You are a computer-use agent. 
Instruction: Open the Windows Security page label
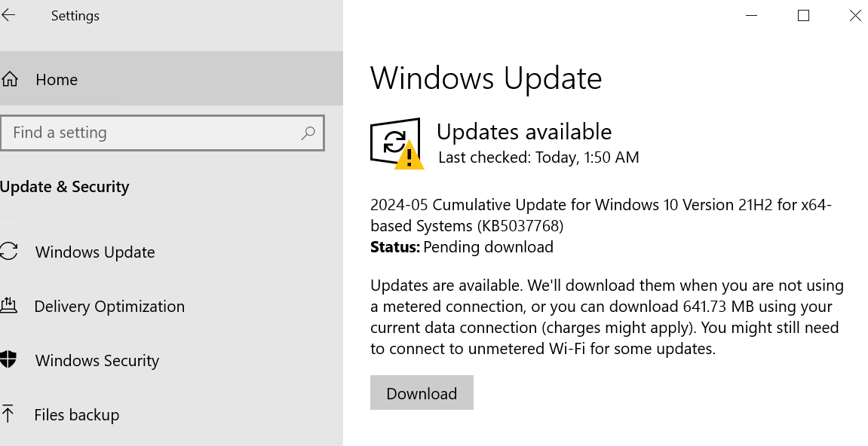[97, 361]
